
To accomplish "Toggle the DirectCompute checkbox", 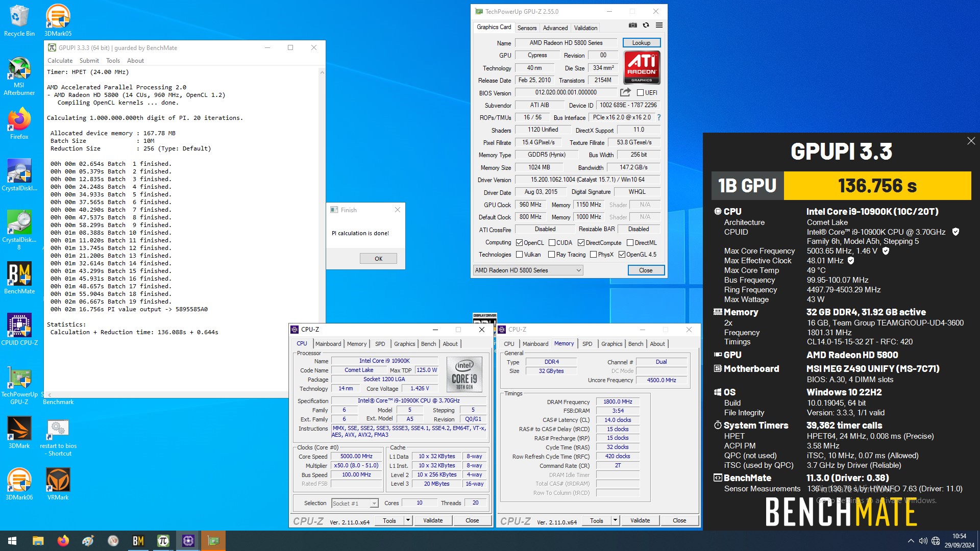I will coord(581,243).
